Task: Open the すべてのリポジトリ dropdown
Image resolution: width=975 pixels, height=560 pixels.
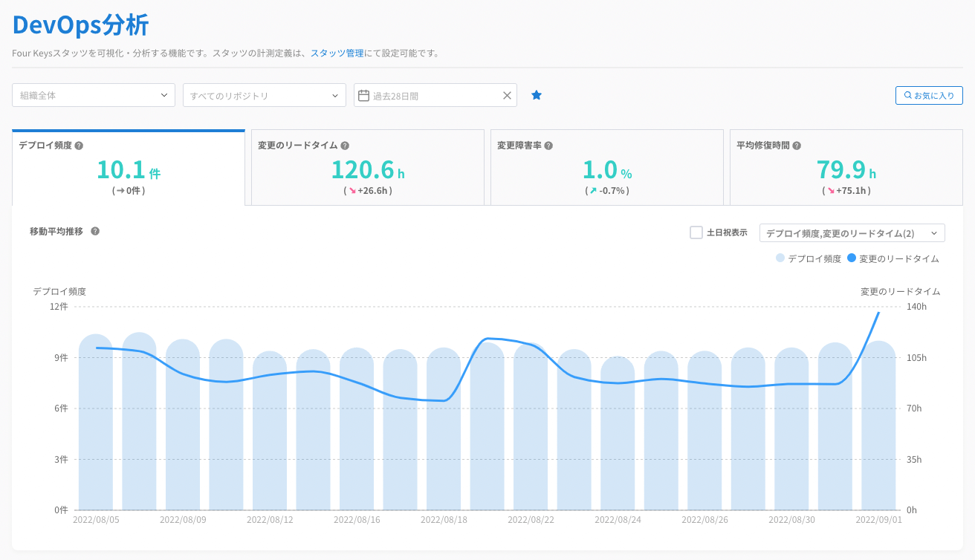Action: (x=265, y=95)
